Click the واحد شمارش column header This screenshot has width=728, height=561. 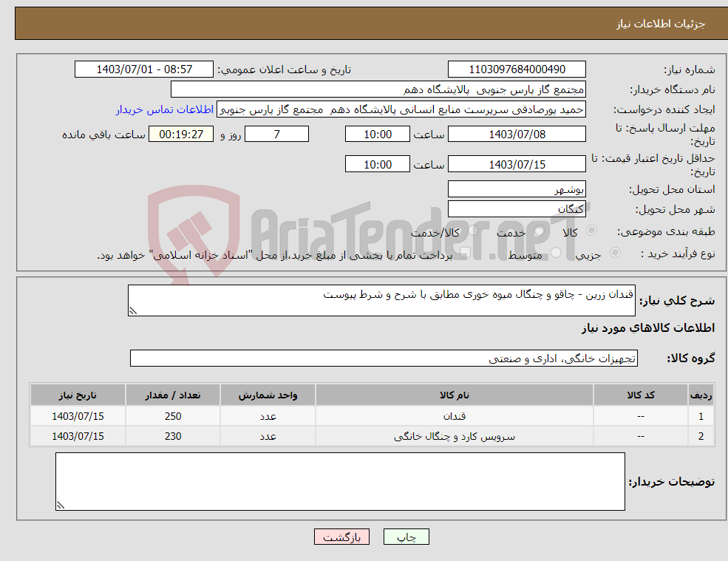pyautogui.click(x=268, y=395)
